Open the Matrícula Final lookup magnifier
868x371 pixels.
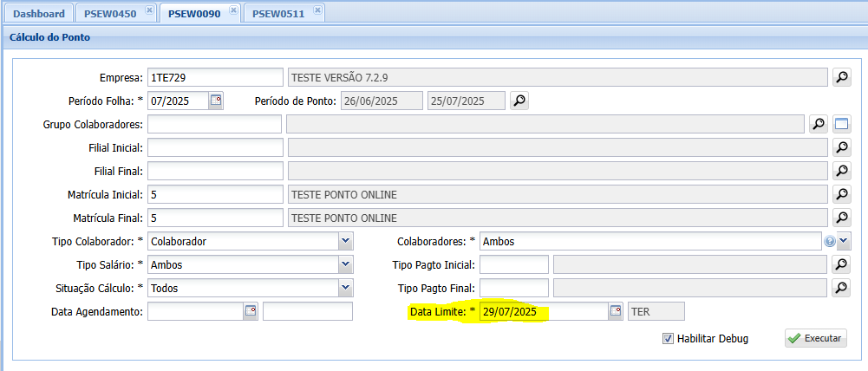[x=841, y=217]
